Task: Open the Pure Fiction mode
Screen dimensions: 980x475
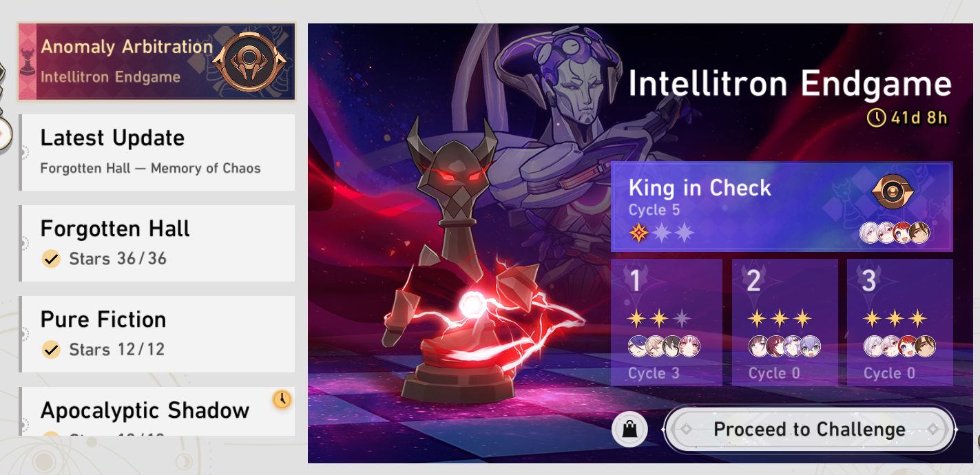Action: click(x=157, y=334)
